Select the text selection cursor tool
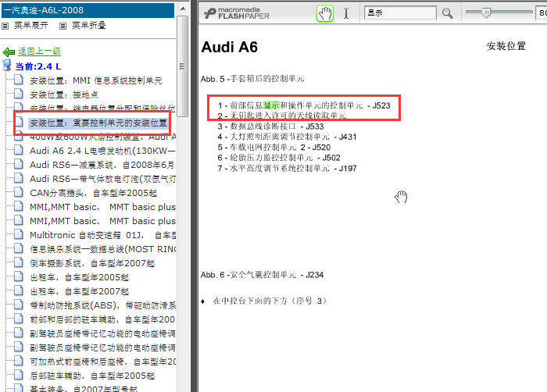This screenshot has height=392, width=547. [345, 13]
